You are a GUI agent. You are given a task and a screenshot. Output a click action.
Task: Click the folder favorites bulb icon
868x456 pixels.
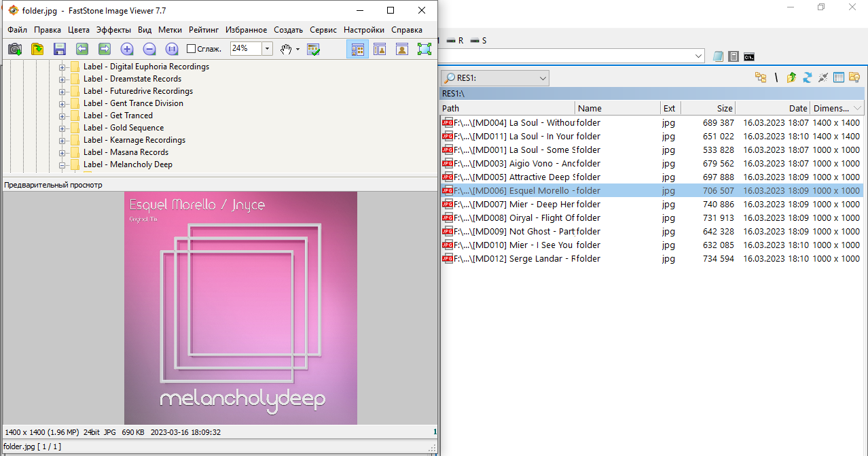tap(854, 77)
